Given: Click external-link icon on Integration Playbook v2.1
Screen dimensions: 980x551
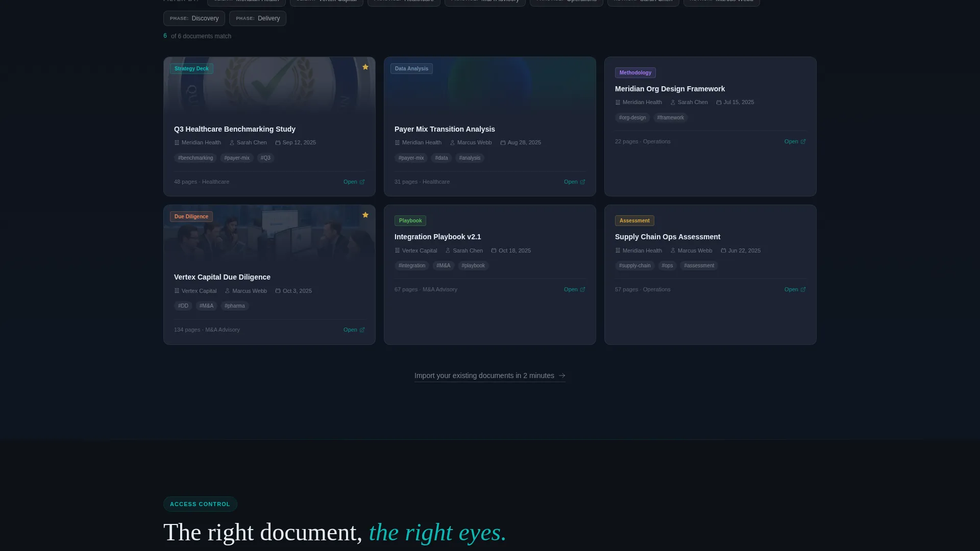Looking at the screenshot, I should pyautogui.click(x=582, y=290).
